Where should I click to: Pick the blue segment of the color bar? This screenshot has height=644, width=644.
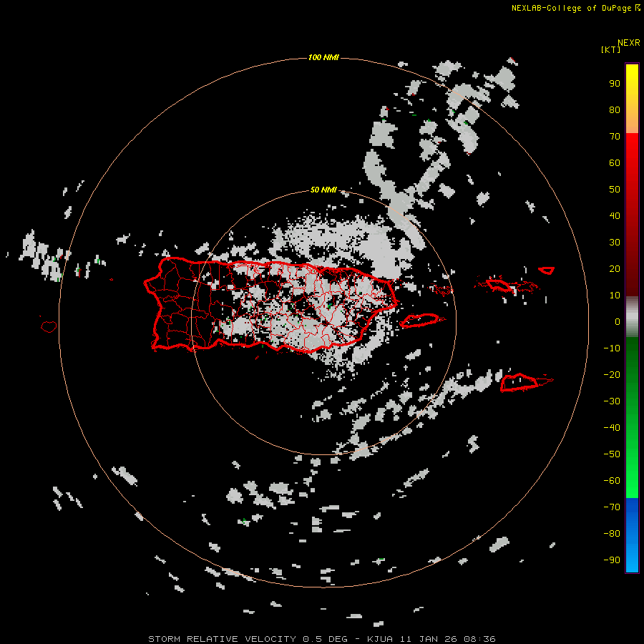pyautogui.click(x=632, y=535)
